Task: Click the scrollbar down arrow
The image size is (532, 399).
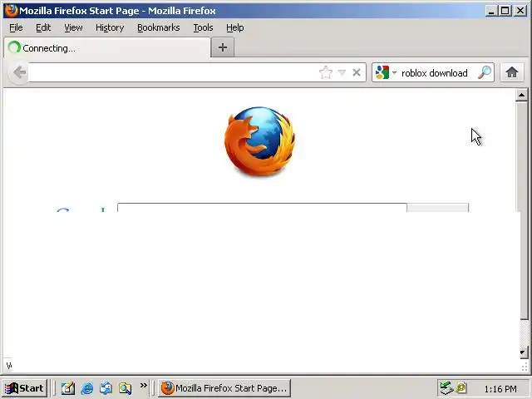Action: (523, 352)
